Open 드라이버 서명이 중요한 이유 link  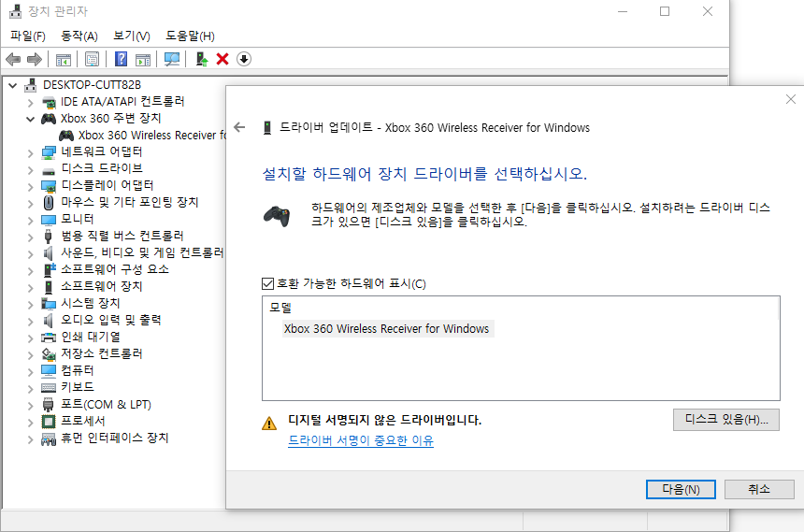tap(361, 440)
